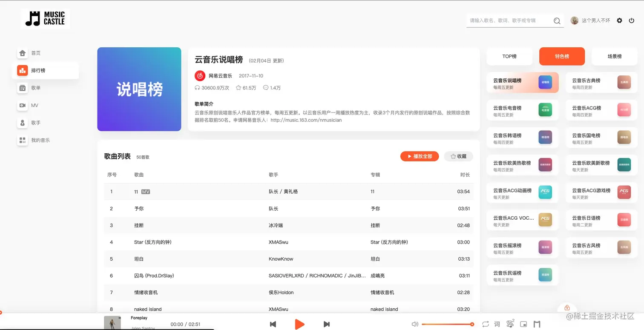Skip to the previous track
The height and width of the screenshot is (330, 644).
click(273, 324)
